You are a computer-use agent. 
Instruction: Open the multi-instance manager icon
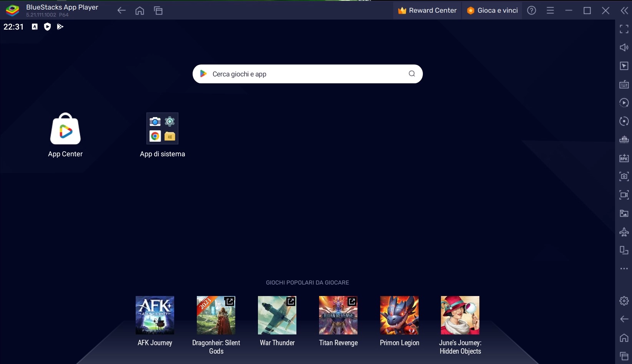tap(624, 140)
